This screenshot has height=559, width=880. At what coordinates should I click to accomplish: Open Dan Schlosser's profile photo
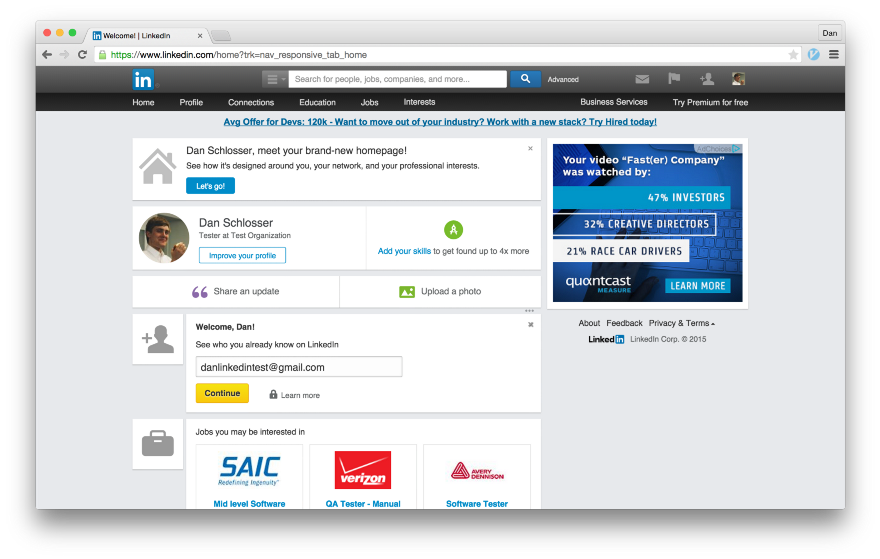coord(164,238)
